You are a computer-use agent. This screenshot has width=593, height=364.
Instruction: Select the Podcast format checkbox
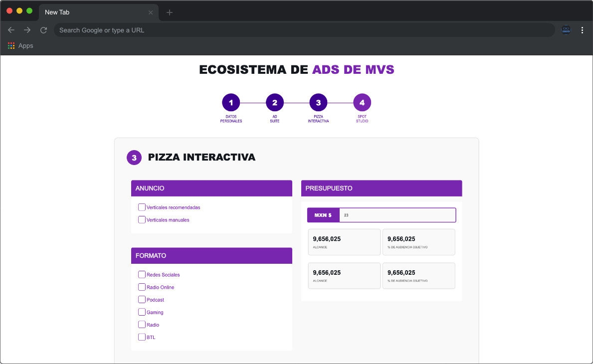coord(142,299)
